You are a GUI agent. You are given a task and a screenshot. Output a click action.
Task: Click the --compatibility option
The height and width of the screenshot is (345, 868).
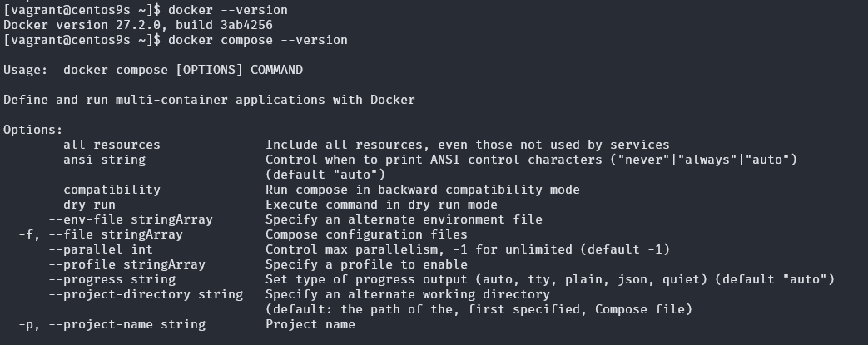click(104, 190)
